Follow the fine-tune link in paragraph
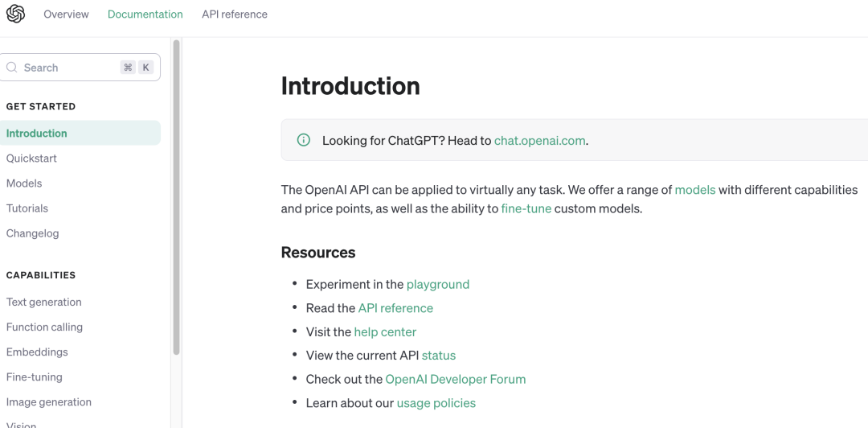 tap(526, 209)
